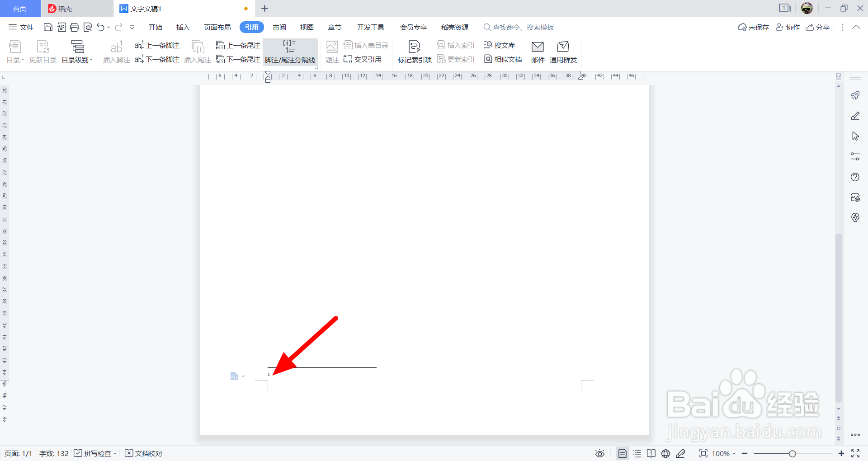Click Insert Endnote (插入尾注) icon
This screenshot has height=461, width=868.
(198, 52)
